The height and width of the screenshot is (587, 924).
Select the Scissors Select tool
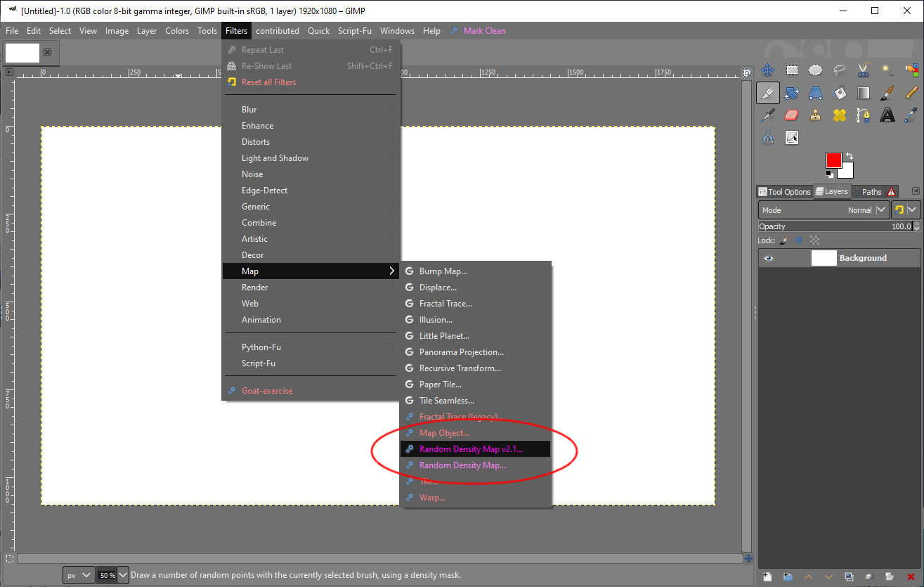coord(864,70)
